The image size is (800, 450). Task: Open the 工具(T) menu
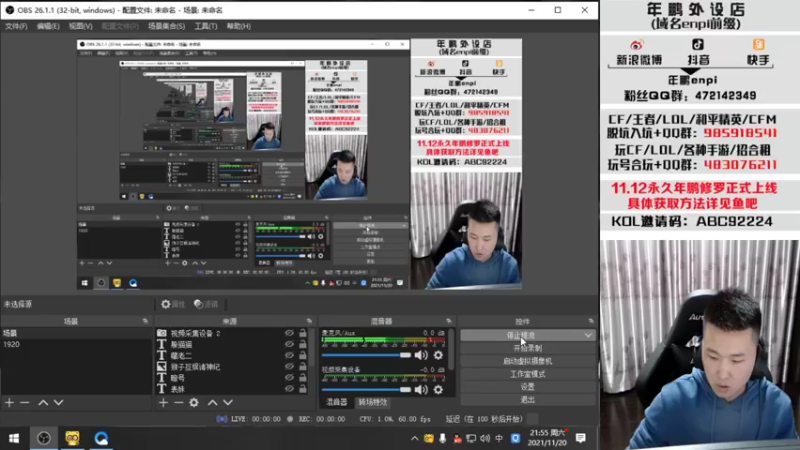pyautogui.click(x=206, y=26)
